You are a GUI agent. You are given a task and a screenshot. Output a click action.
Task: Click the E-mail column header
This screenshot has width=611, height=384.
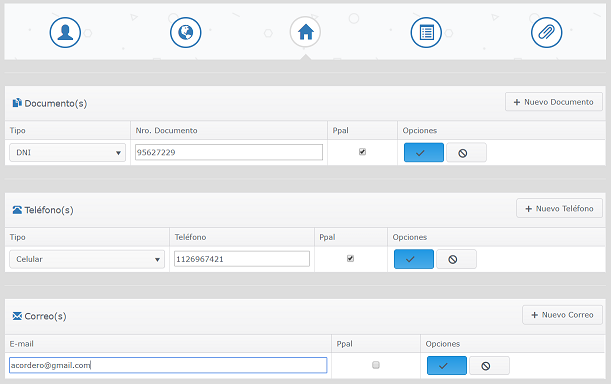pyautogui.click(x=21, y=344)
